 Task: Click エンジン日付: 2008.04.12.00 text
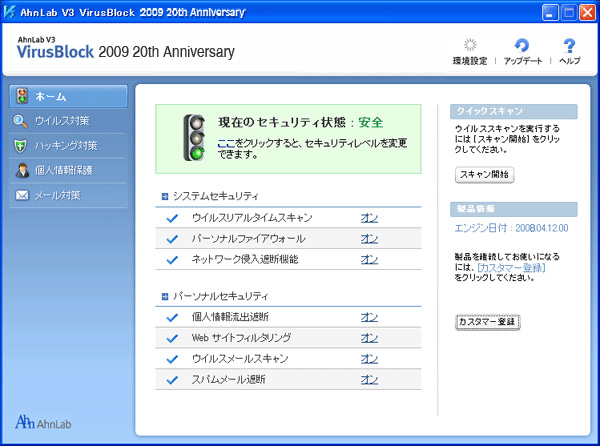click(x=511, y=228)
